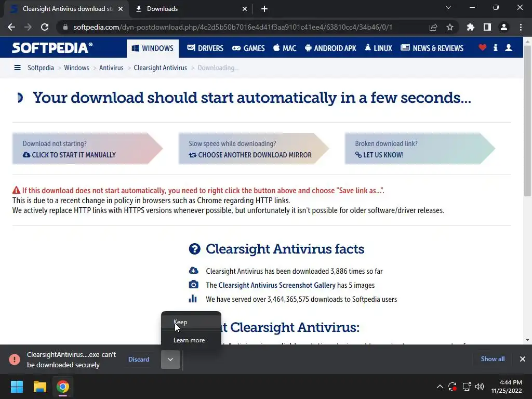Open Chrome side panel icon
532x399 pixels.
tap(487, 27)
